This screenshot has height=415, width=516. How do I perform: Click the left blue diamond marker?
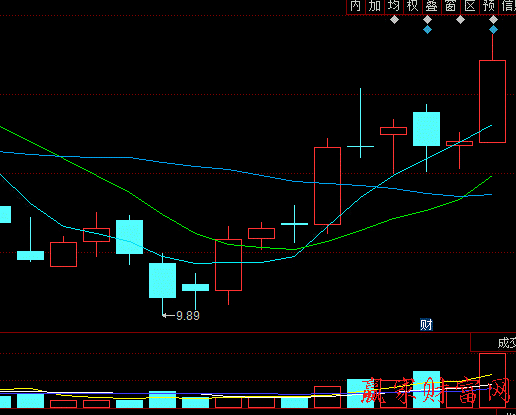point(427,30)
